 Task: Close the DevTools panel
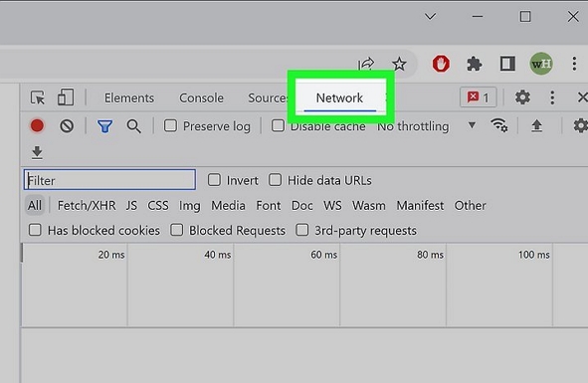582,97
